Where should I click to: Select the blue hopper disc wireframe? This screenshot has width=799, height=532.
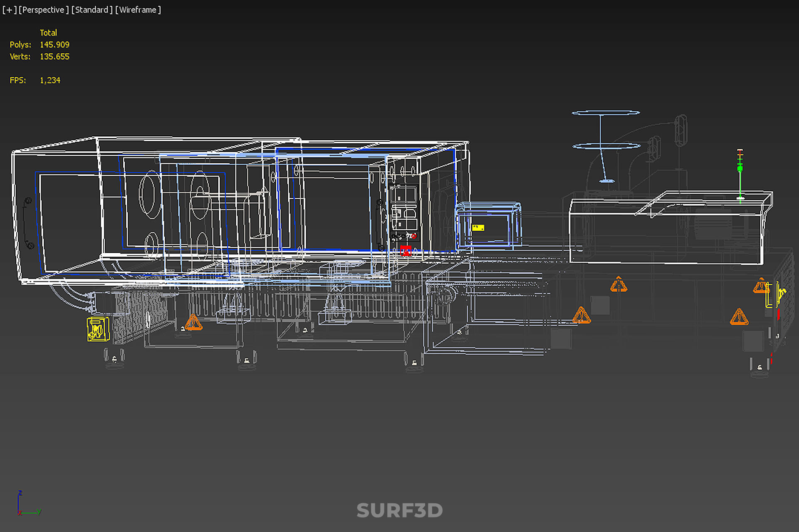click(606, 146)
